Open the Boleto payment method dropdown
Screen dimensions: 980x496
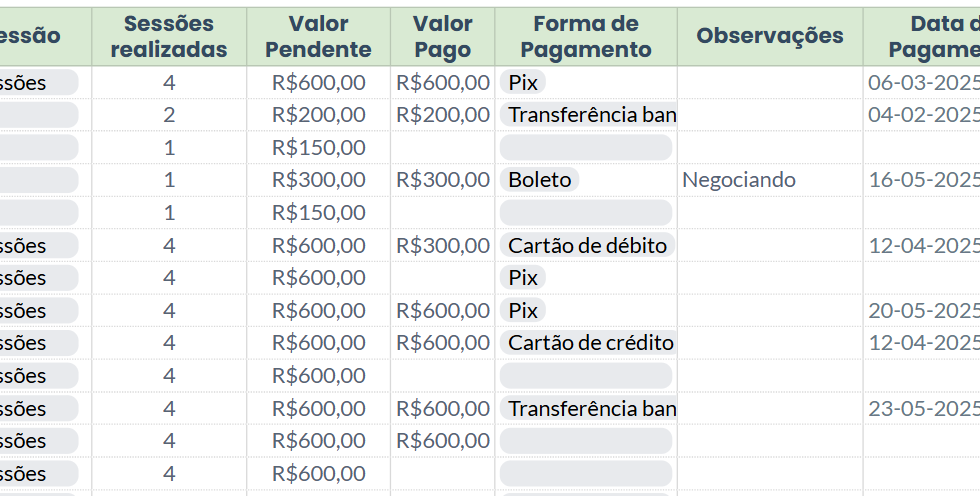540,180
